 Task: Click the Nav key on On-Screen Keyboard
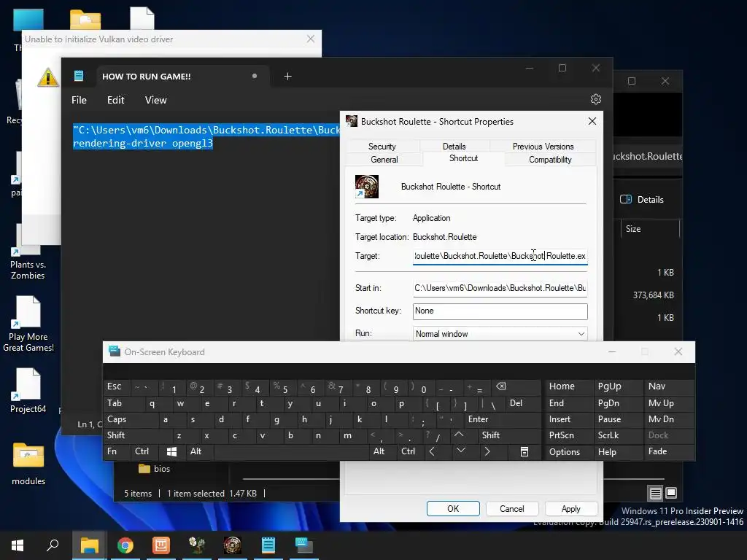668,386
